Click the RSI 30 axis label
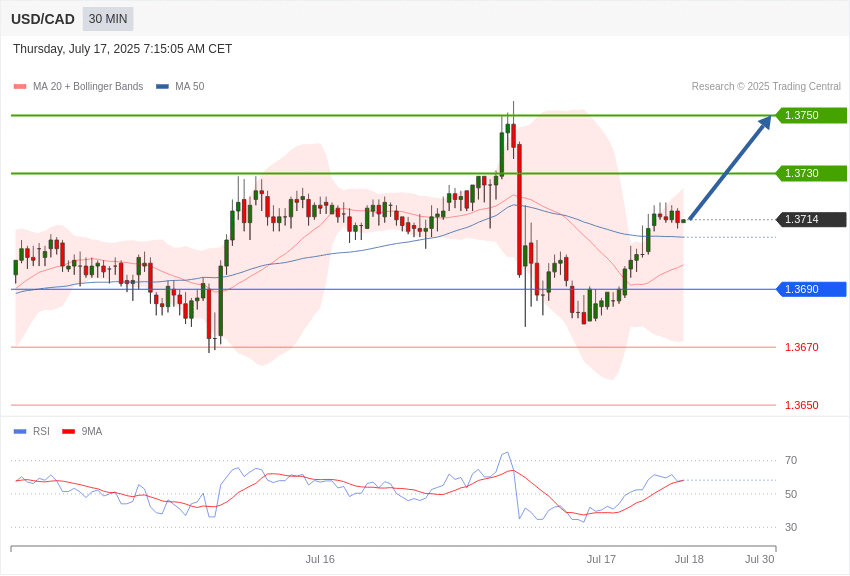The image size is (850, 576). (x=791, y=527)
